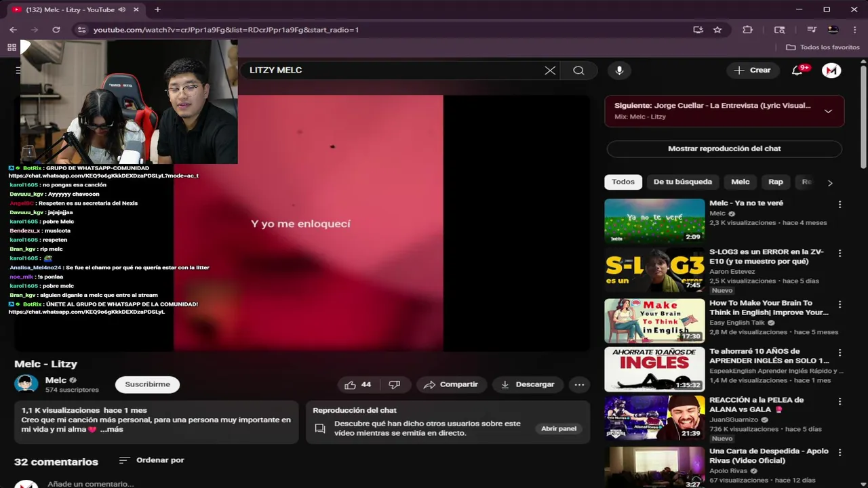Click install app icon in address bar
The height and width of the screenshot is (488, 868).
coord(698,30)
